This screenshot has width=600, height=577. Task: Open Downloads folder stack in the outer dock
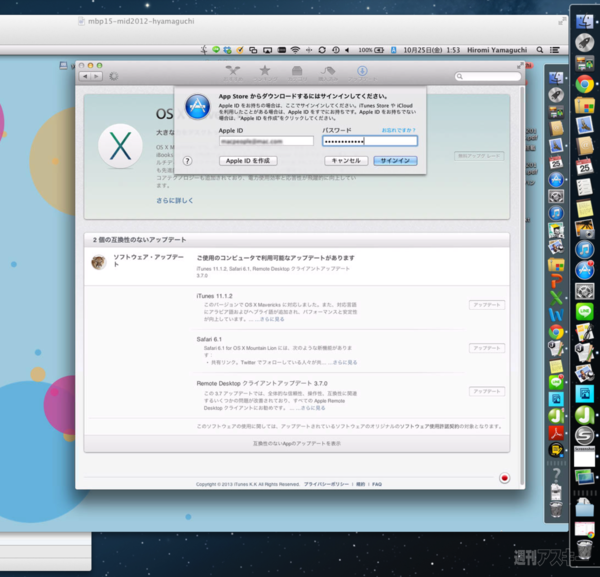point(585,508)
